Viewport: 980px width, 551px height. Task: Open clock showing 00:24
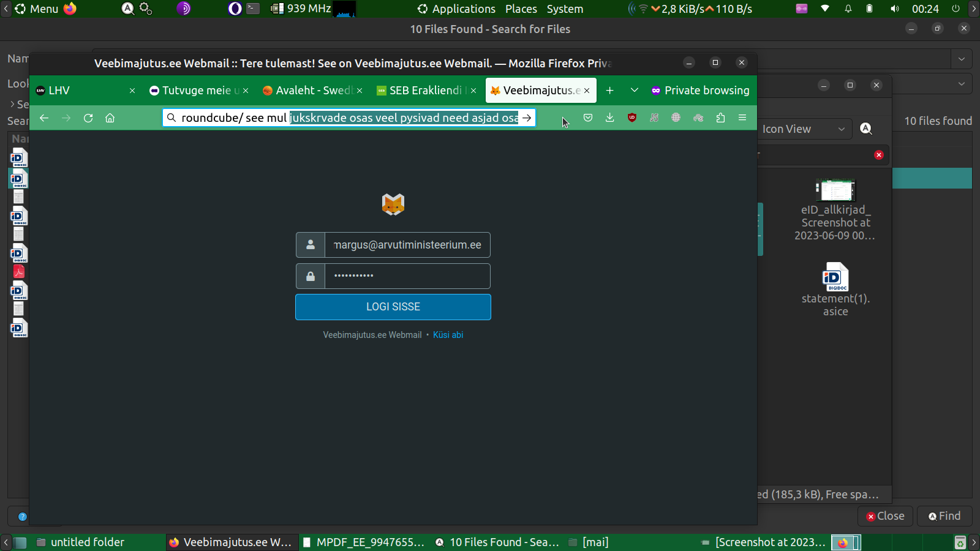coord(925,9)
